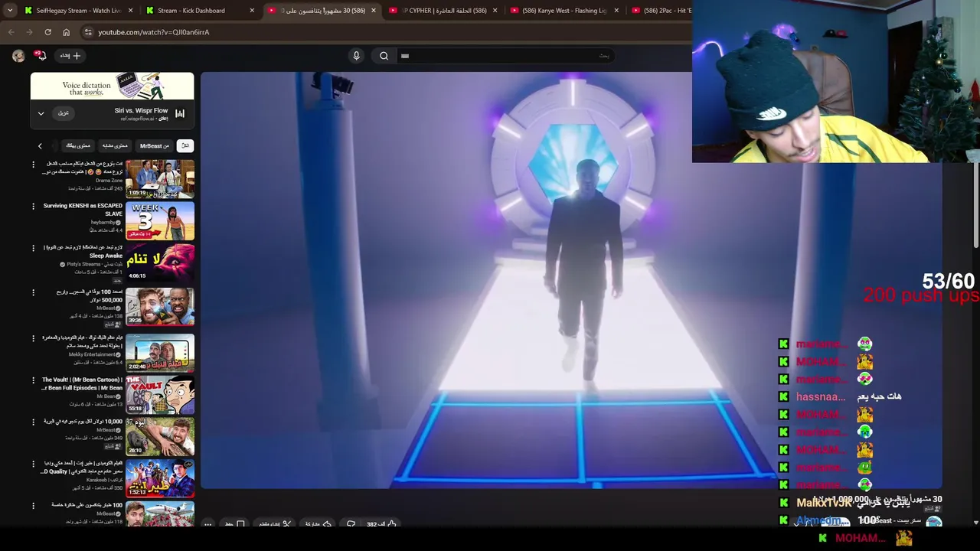
Task: Open YouTube notifications bell
Action: click(x=41, y=56)
